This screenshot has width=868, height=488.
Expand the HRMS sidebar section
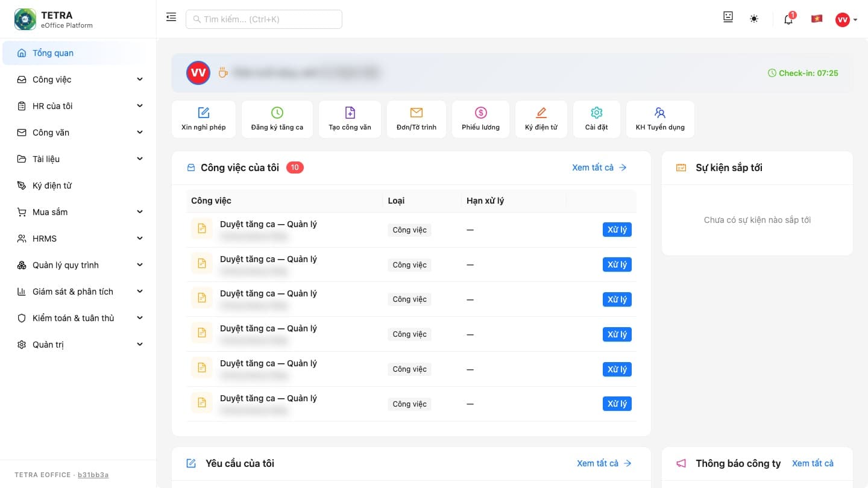click(x=78, y=239)
